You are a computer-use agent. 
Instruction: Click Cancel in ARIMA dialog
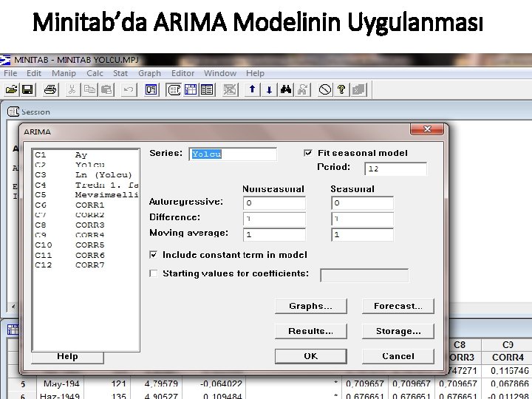(398, 356)
